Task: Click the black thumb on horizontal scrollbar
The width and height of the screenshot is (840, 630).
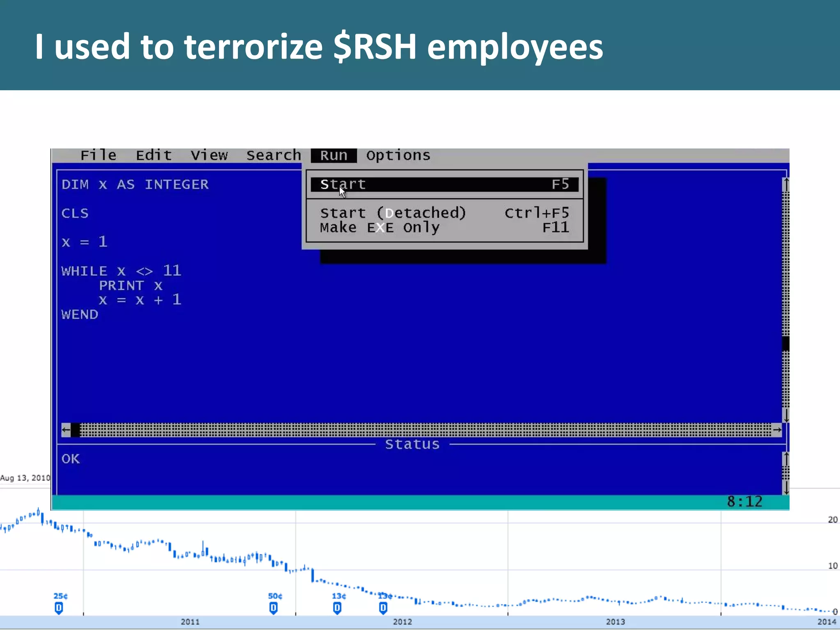Action: pos(75,430)
